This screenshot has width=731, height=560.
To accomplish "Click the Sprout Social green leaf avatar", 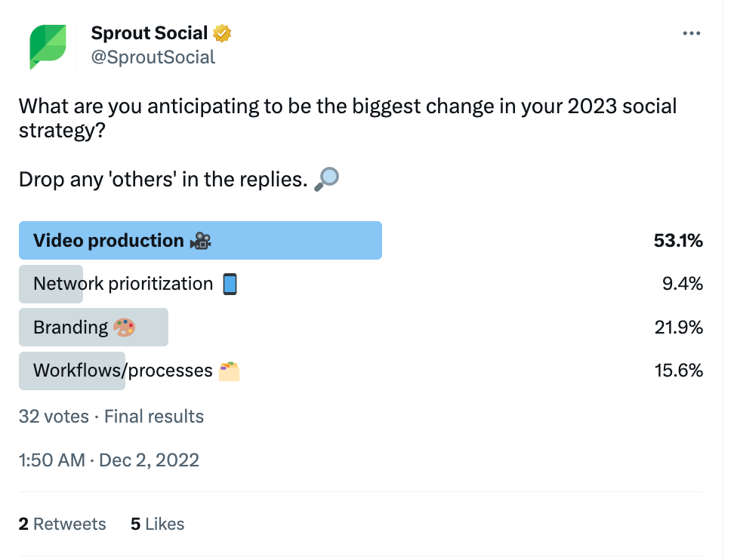I will coord(48,46).
